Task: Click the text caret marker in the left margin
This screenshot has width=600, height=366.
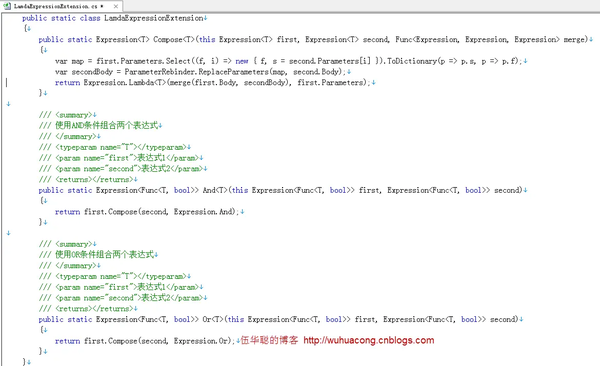Action: click(6, 82)
